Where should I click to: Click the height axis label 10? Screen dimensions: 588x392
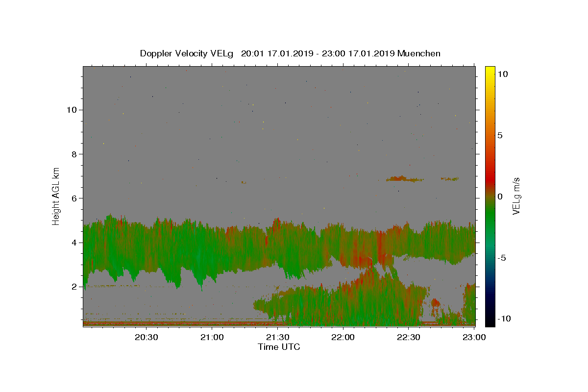72,110
